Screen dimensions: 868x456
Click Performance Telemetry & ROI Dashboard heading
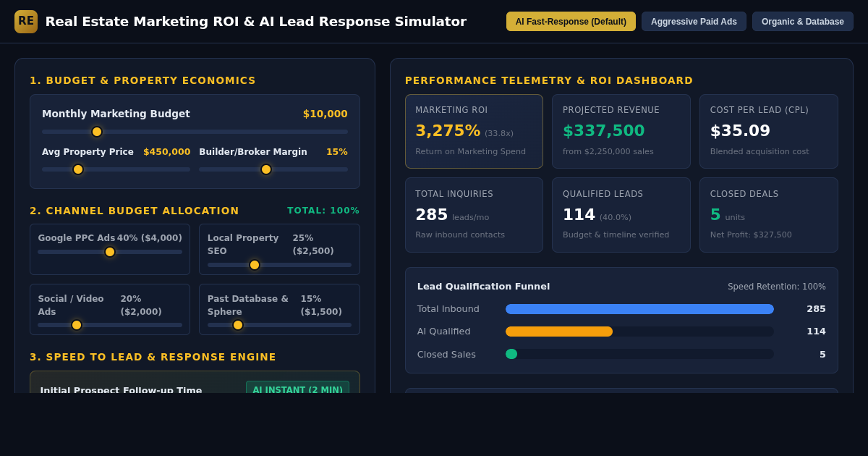[x=549, y=80]
